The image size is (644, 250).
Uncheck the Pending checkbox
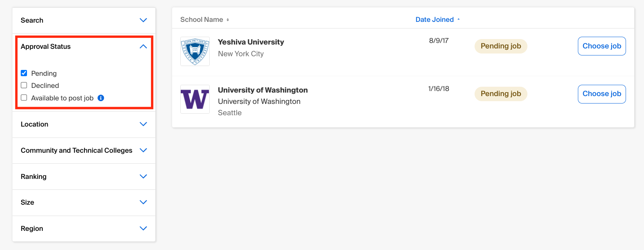coord(24,73)
